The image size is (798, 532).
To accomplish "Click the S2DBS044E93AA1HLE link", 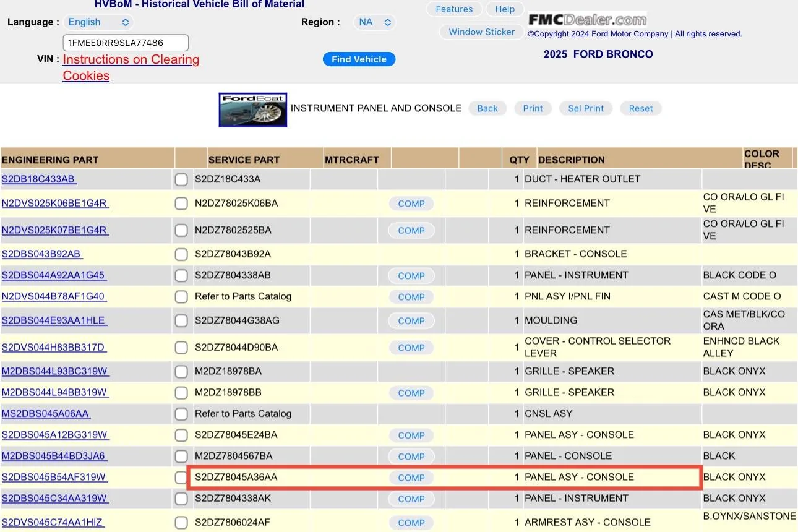I will [x=54, y=320].
